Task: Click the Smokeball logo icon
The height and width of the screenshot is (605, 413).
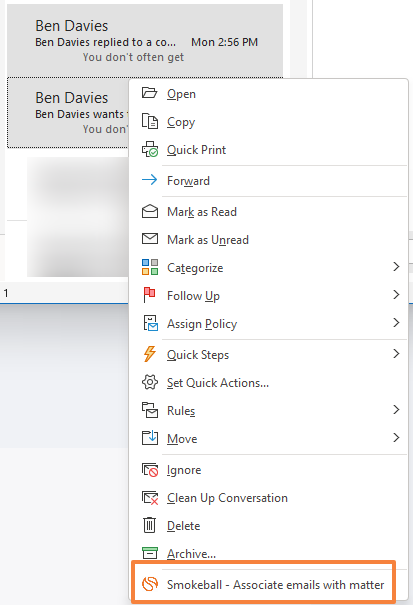Action: pyautogui.click(x=150, y=584)
